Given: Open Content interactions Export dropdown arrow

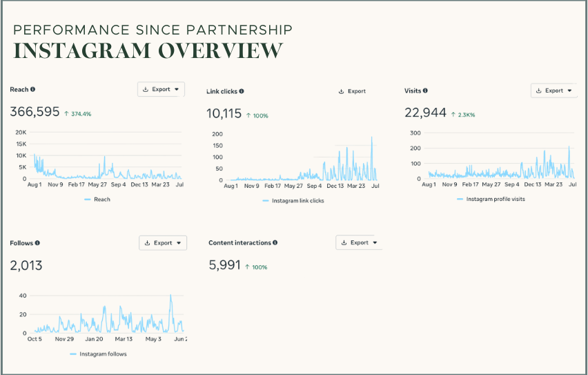Looking at the screenshot, I should pos(375,242).
